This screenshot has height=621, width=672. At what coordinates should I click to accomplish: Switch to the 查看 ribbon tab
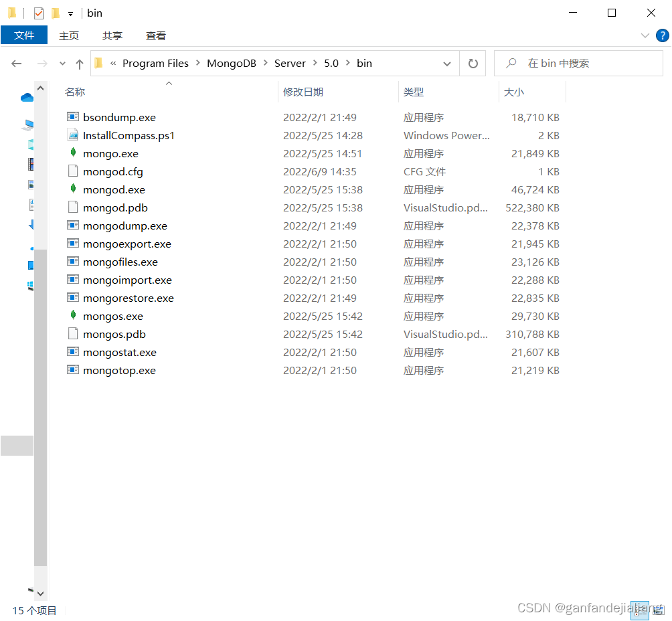155,35
